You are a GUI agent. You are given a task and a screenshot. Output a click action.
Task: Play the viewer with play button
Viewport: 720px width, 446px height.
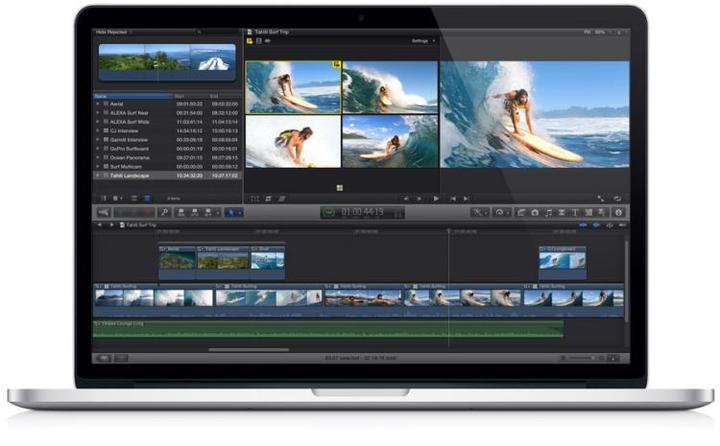pyautogui.click(x=436, y=198)
